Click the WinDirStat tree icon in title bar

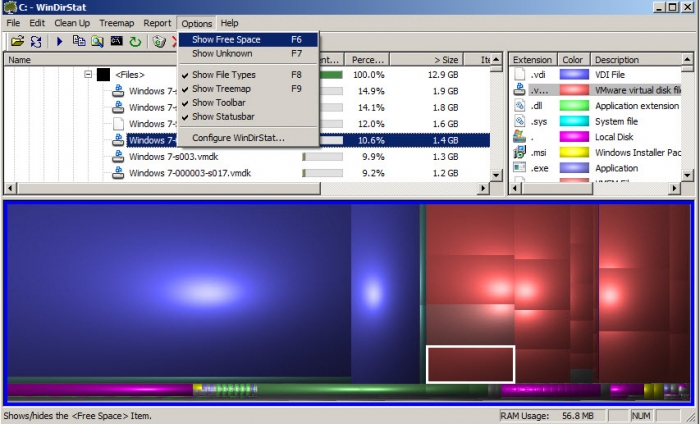[9, 7]
